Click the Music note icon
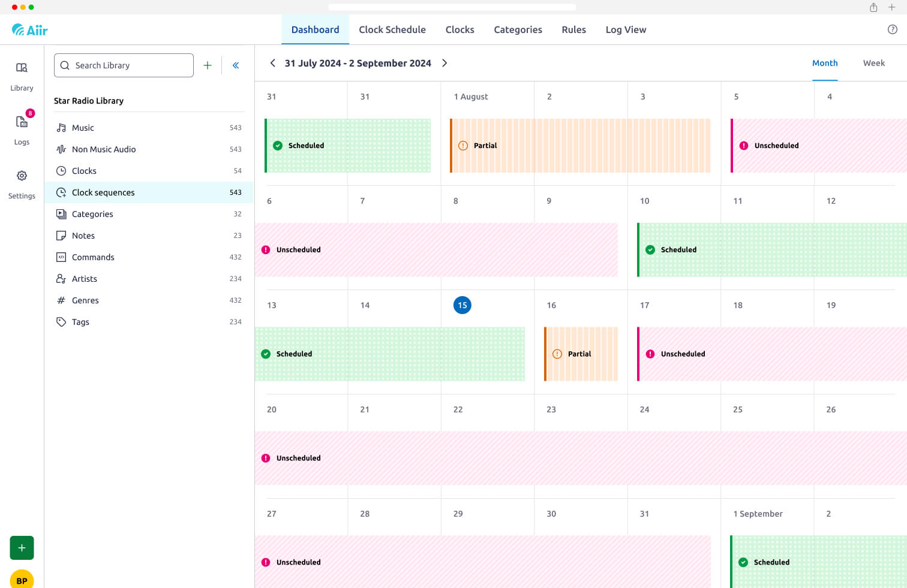Screen dimensions: 907x588 click(x=61, y=128)
